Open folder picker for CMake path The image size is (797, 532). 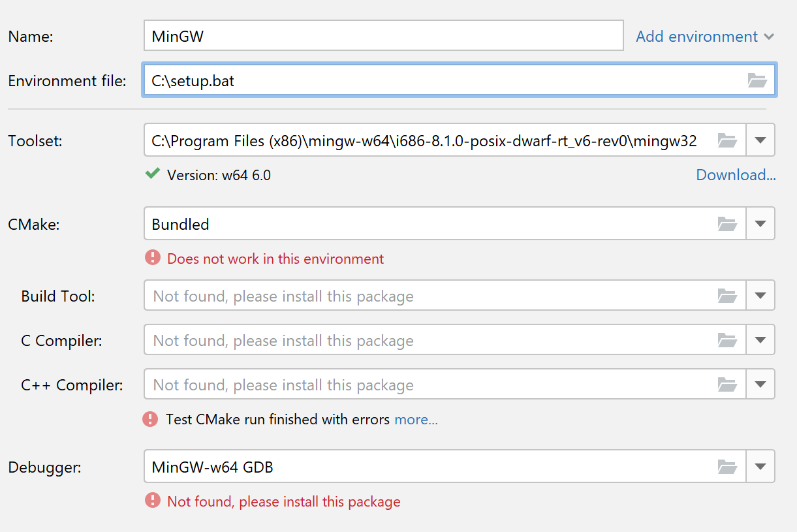click(x=727, y=223)
